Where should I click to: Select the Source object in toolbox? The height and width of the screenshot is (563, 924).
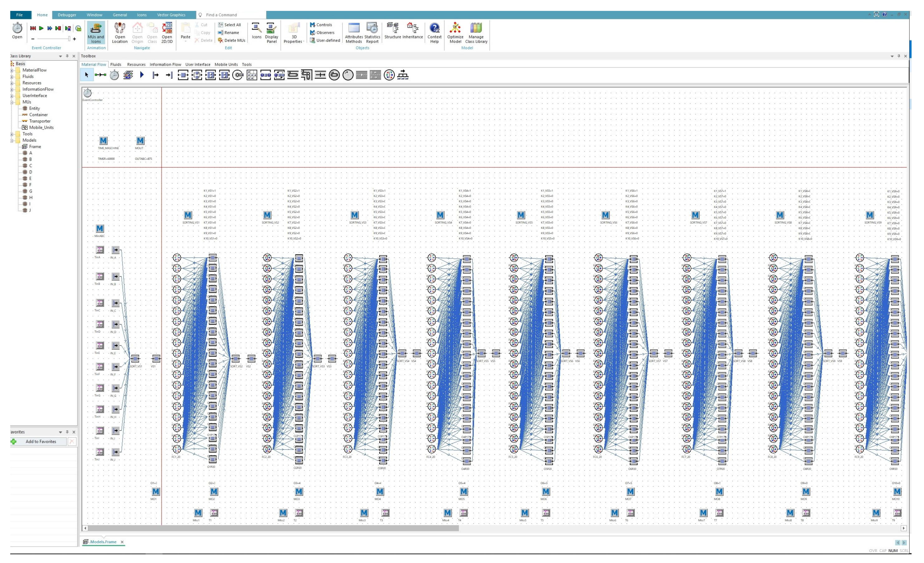click(x=155, y=75)
